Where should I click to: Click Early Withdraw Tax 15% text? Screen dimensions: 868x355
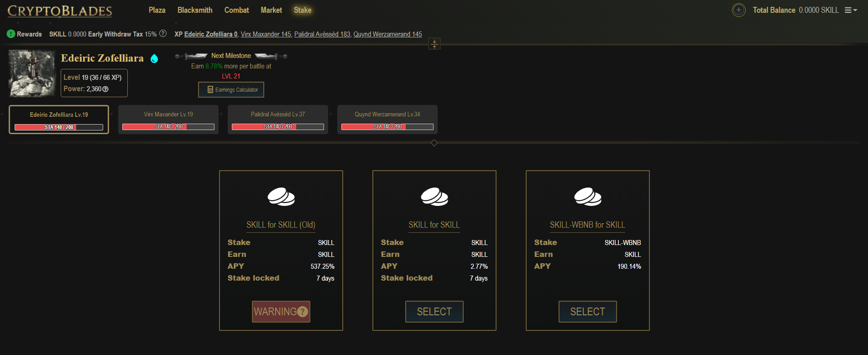click(122, 34)
